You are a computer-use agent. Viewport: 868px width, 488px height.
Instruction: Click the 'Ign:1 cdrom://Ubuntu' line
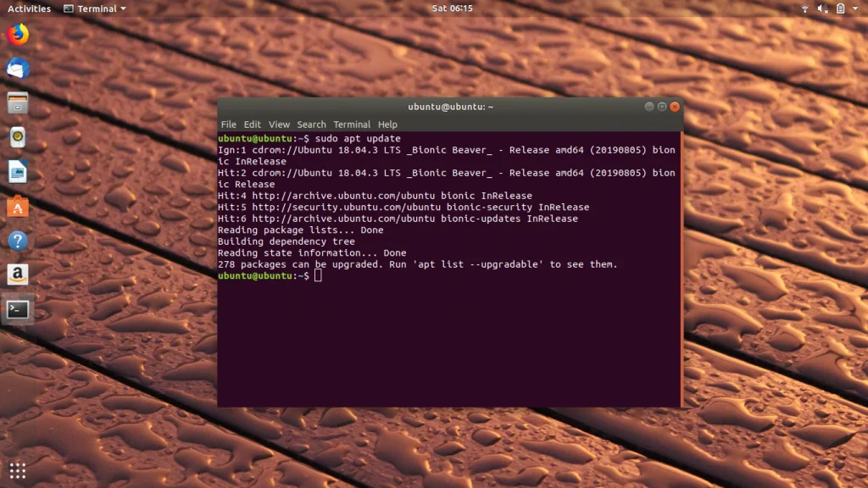(x=447, y=156)
